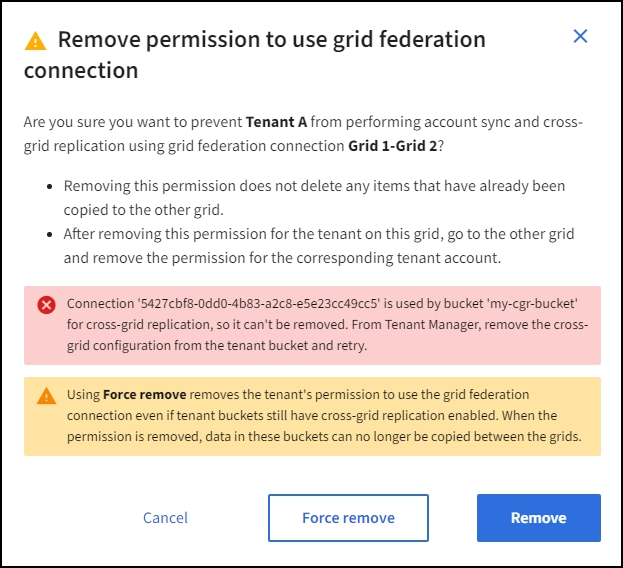
Task: Click the red error circle icon
Action: 46,305
